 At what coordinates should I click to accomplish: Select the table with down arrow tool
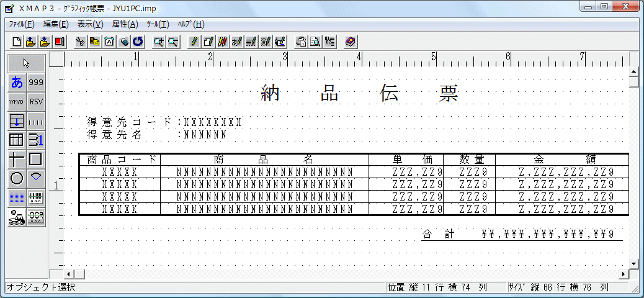point(17,121)
